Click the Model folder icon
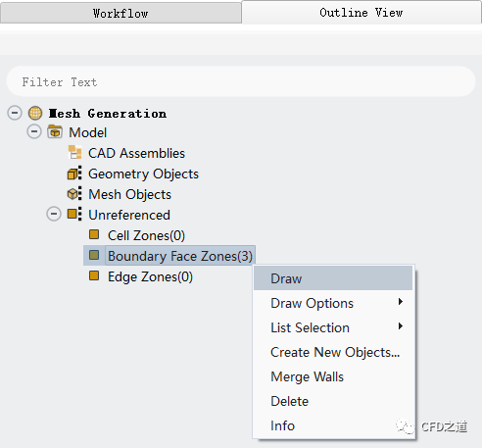This screenshot has width=482, height=448. point(55,131)
